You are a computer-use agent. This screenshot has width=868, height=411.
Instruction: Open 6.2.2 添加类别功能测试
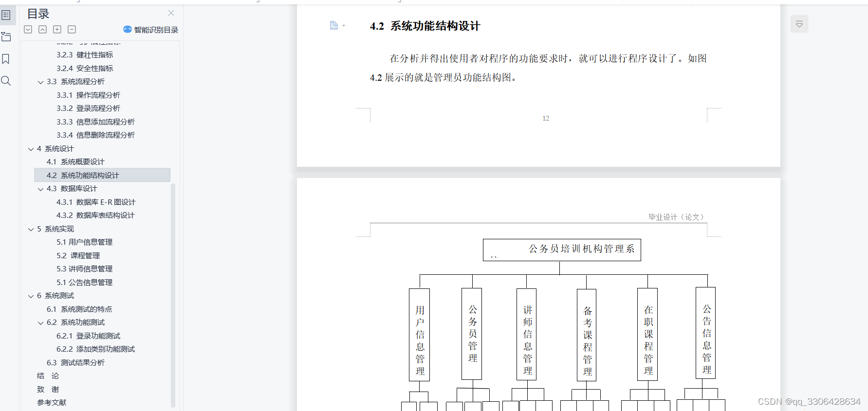[x=95, y=349]
